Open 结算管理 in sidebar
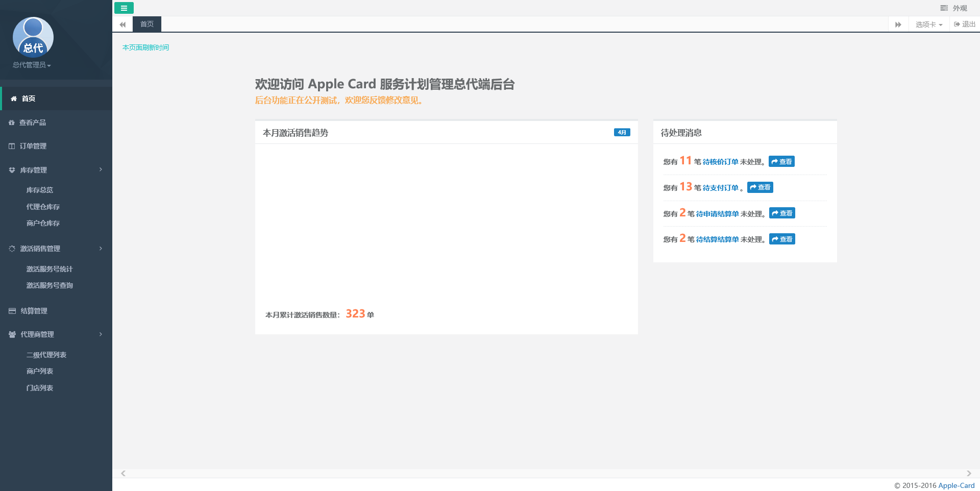Screen dimensions: 980x491 [56, 311]
